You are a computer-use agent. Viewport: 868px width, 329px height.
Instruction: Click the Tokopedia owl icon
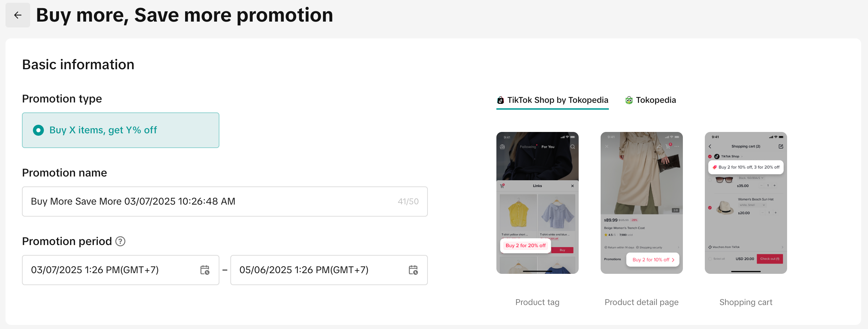coord(629,100)
